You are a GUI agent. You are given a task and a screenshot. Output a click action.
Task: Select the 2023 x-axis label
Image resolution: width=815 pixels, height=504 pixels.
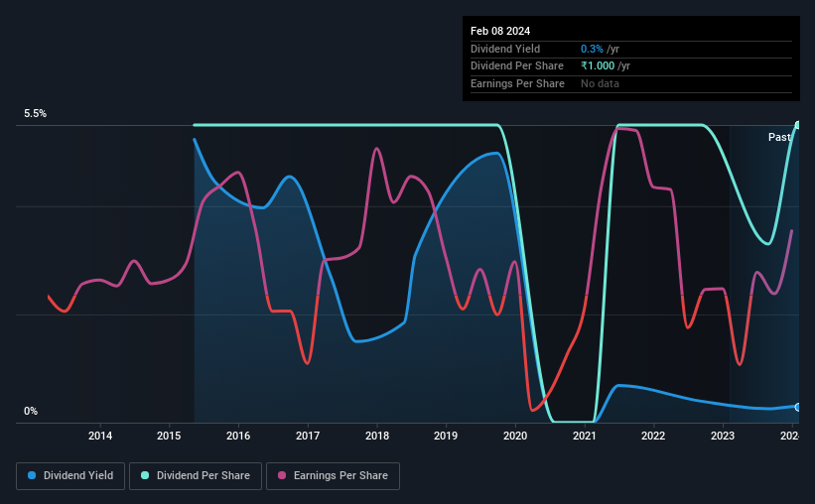point(723,436)
